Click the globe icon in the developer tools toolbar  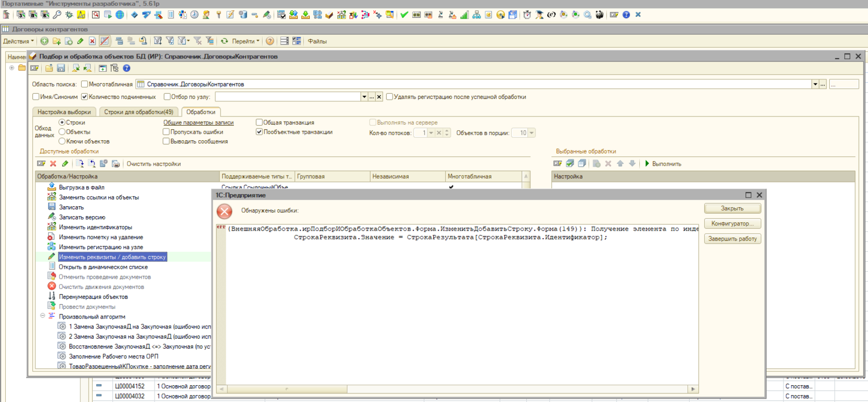(119, 14)
